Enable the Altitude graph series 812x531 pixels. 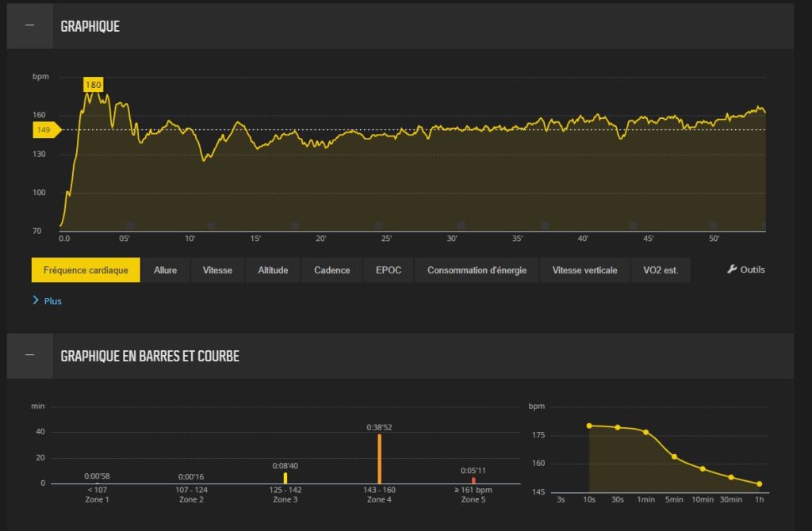tap(273, 270)
